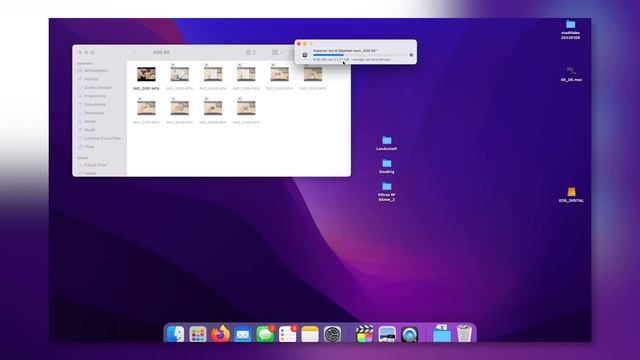
Task: Open the Finder group-by dropdown
Action: point(278,52)
